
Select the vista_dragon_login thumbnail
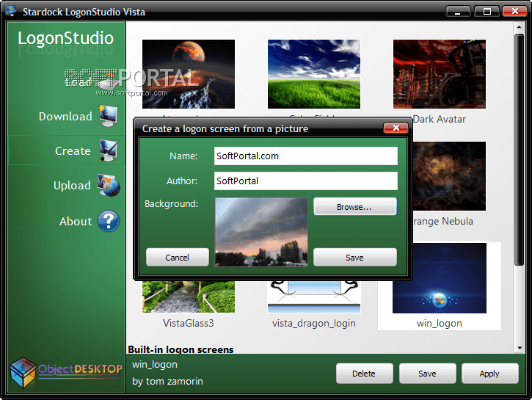[314, 297]
